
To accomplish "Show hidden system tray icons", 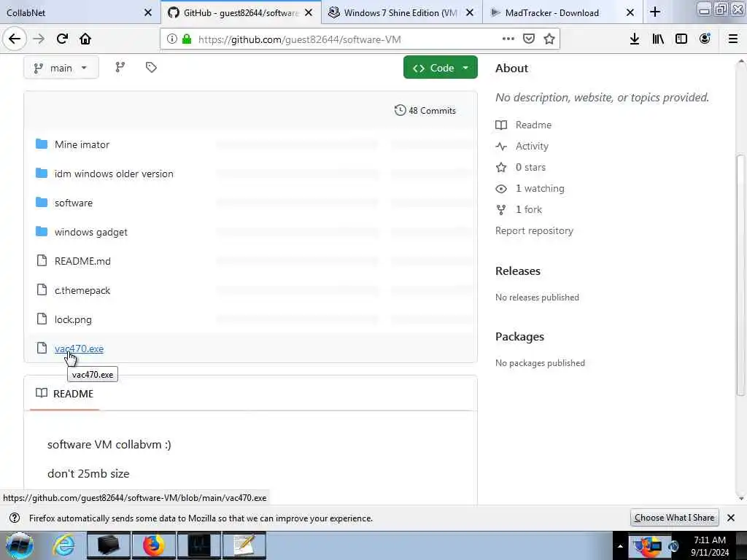I will [x=620, y=546].
